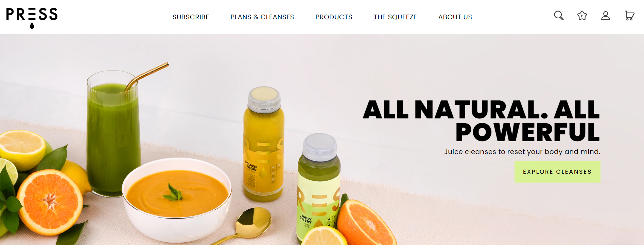Click the rewards star badge icon
Viewport: 644px width, 245px height.
coord(582,16)
